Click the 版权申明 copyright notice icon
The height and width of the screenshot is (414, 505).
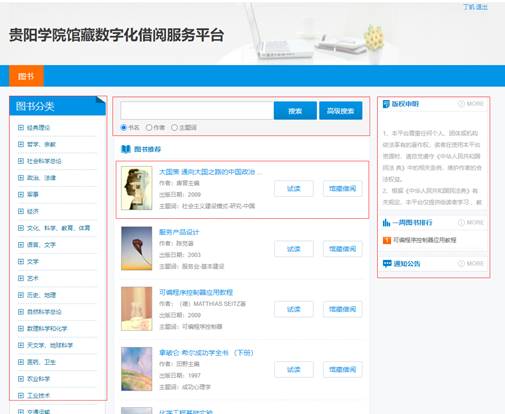(386, 104)
